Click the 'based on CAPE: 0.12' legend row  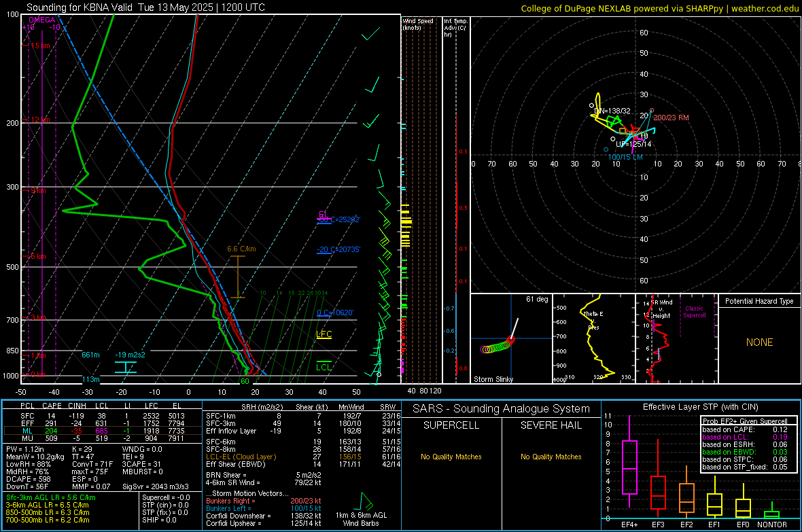745,429
